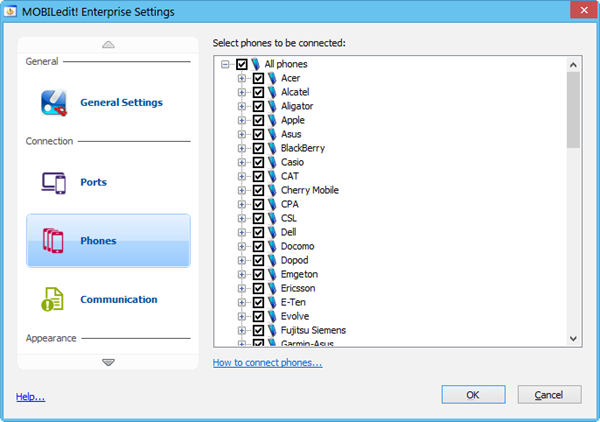Disable the Dell phones checkbox

[258, 232]
